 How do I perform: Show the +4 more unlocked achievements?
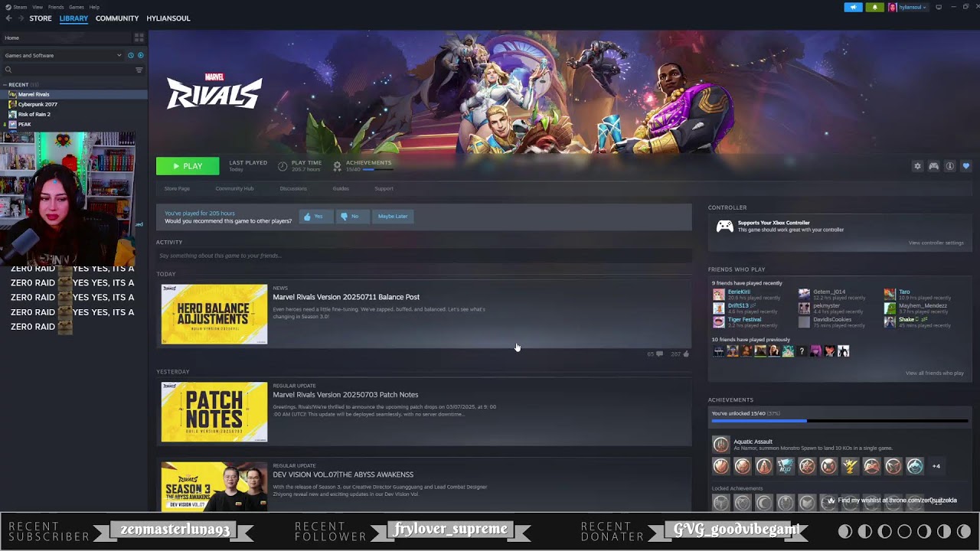point(936,466)
